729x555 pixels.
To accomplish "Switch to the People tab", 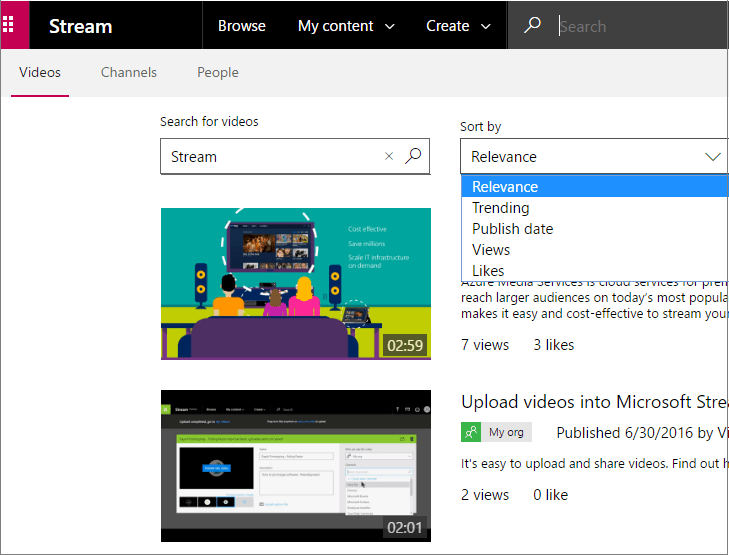I will (x=218, y=73).
